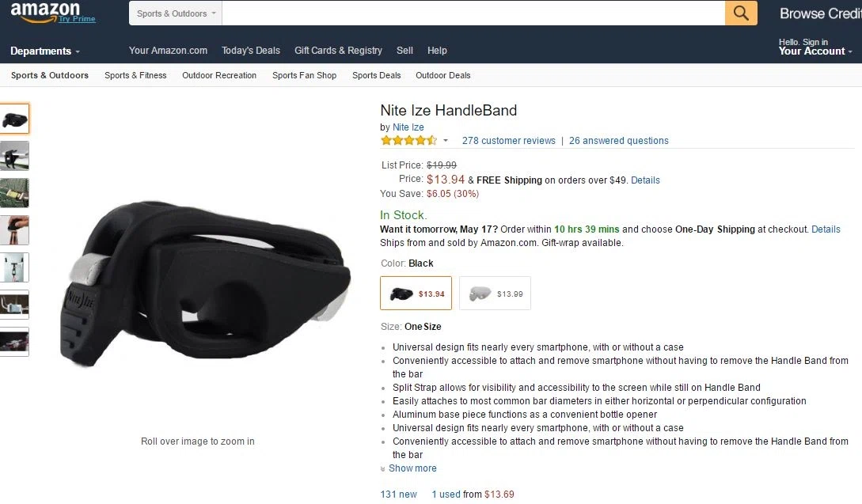Open 278 customer reviews link
The image size is (862, 504).
(508, 141)
